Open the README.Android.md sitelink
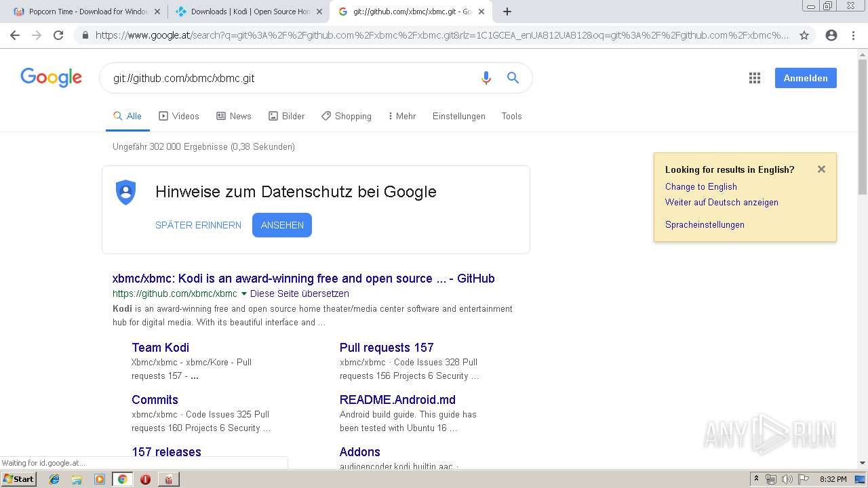The width and height of the screenshot is (868, 488). click(x=397, y=399)
